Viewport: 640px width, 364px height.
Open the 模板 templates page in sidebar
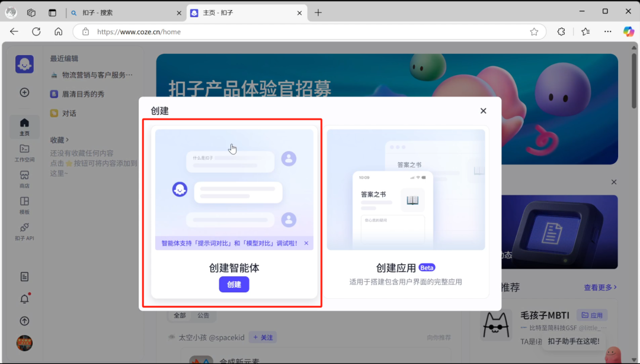tap(24, 206)
